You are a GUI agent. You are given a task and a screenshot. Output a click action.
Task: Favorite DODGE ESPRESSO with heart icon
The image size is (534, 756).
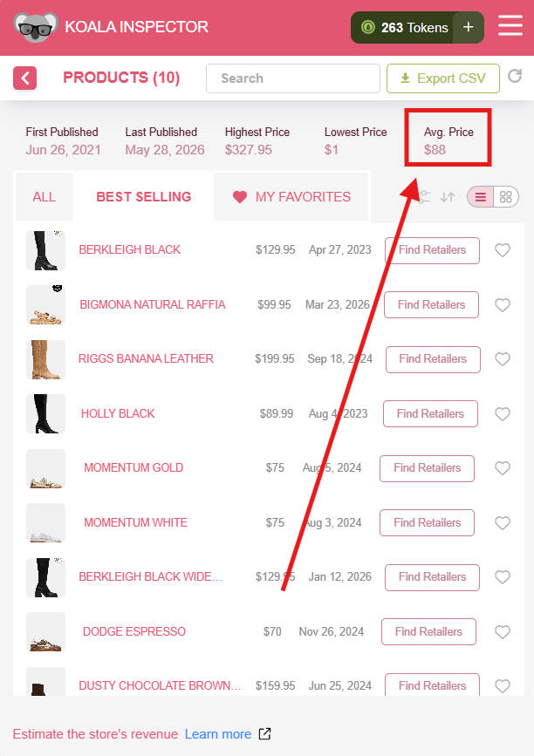503,632
